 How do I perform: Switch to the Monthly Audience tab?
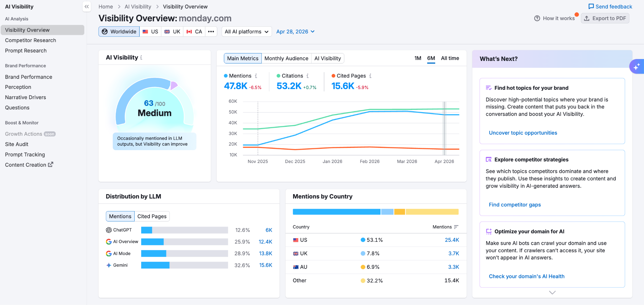[x=286, y=58]
